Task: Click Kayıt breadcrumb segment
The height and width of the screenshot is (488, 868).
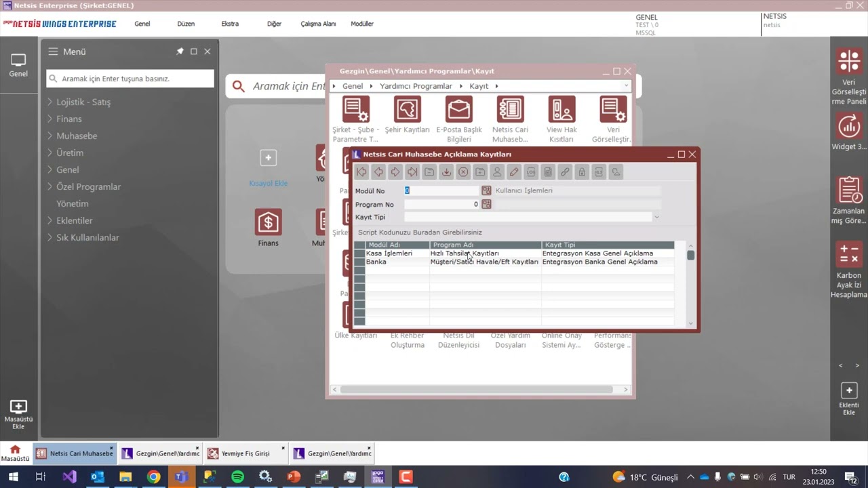Action: coord(479,86)
